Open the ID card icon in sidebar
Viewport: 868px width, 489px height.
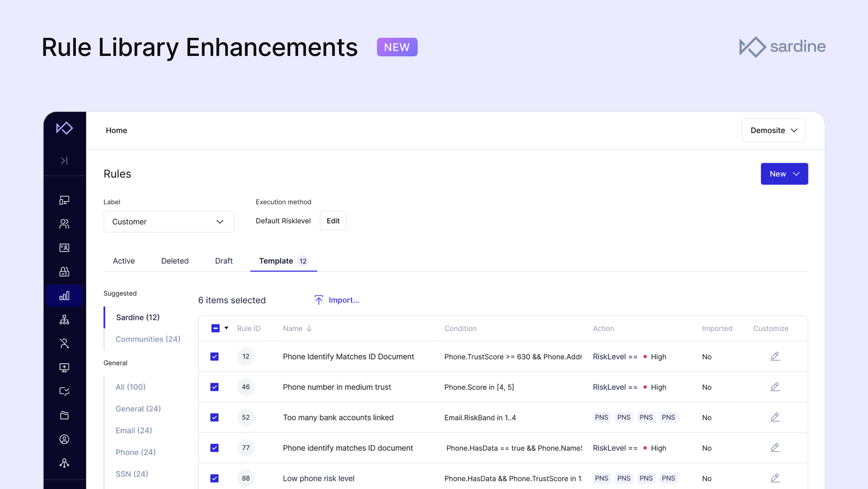click(x=64, y=248)
